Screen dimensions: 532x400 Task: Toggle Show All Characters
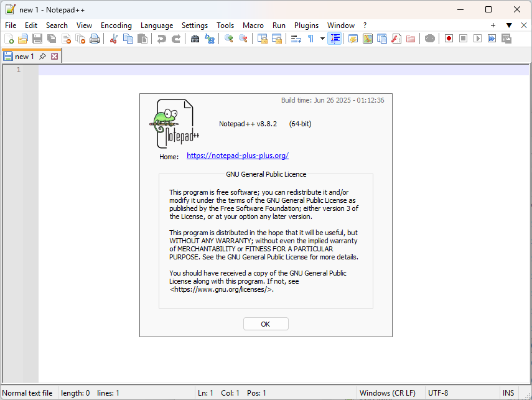309,38
